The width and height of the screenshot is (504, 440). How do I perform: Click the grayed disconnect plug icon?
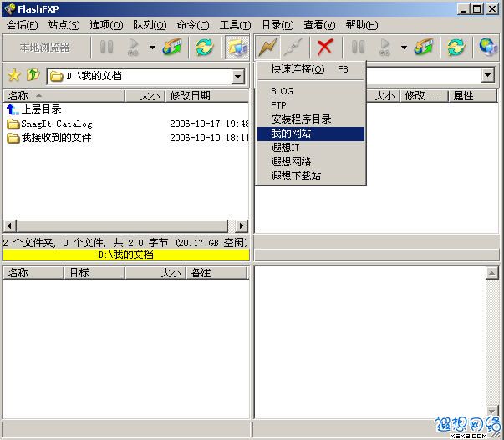coord(293,47)
